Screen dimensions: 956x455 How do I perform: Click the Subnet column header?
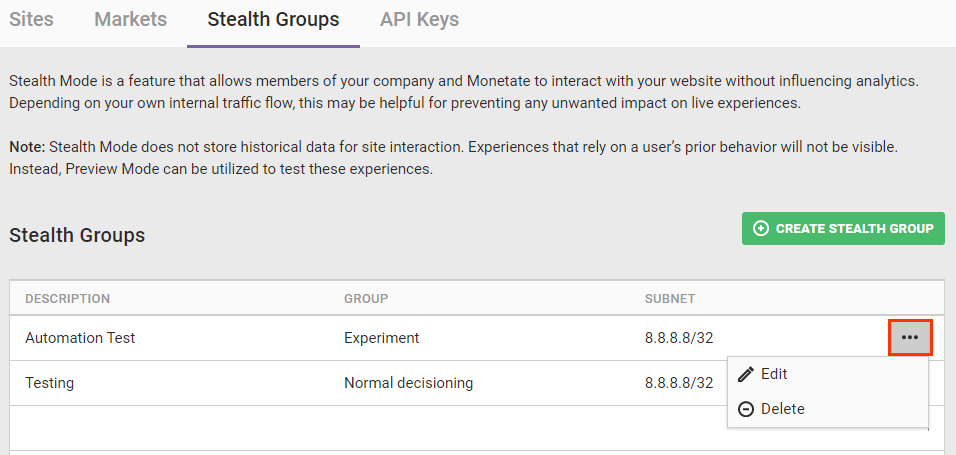point(670,299)
